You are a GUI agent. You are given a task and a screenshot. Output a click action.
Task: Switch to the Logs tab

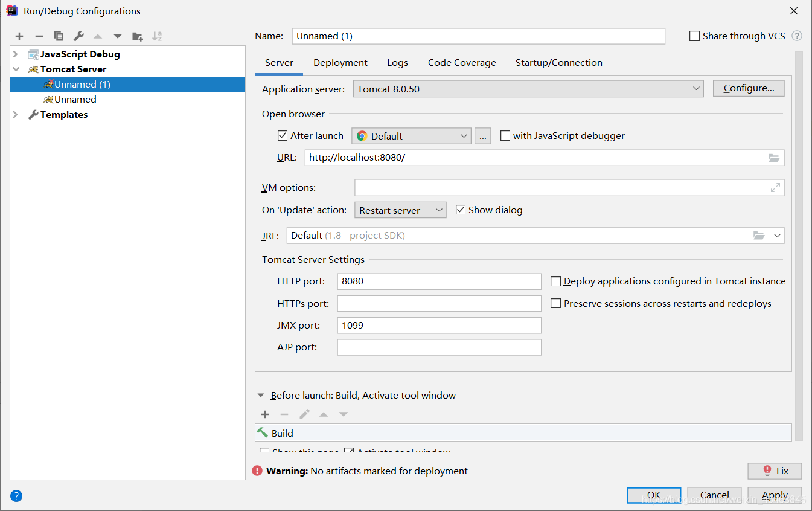click(x=397, y=63)
